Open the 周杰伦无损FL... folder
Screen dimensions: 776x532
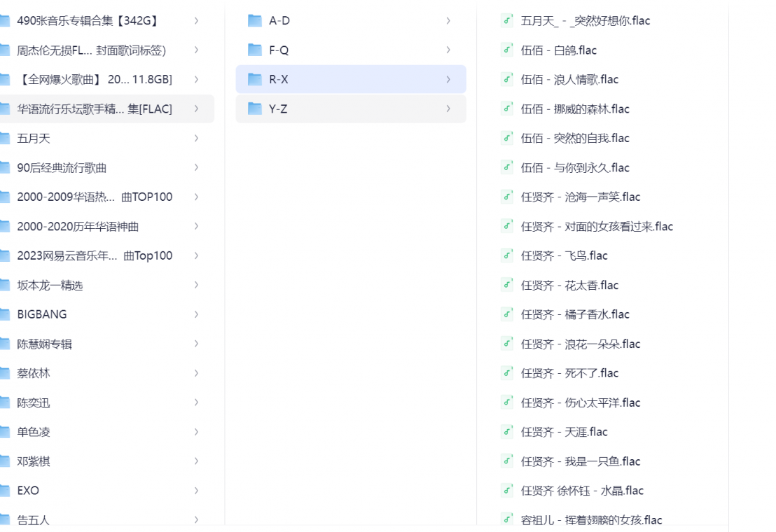pyautogui.click(x=91, y=50)
